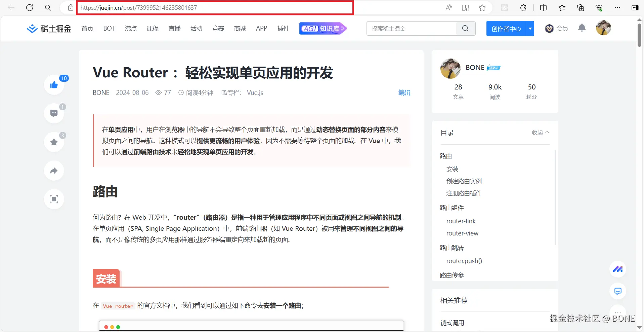Click the browser refresh icon

coord(30,7)
